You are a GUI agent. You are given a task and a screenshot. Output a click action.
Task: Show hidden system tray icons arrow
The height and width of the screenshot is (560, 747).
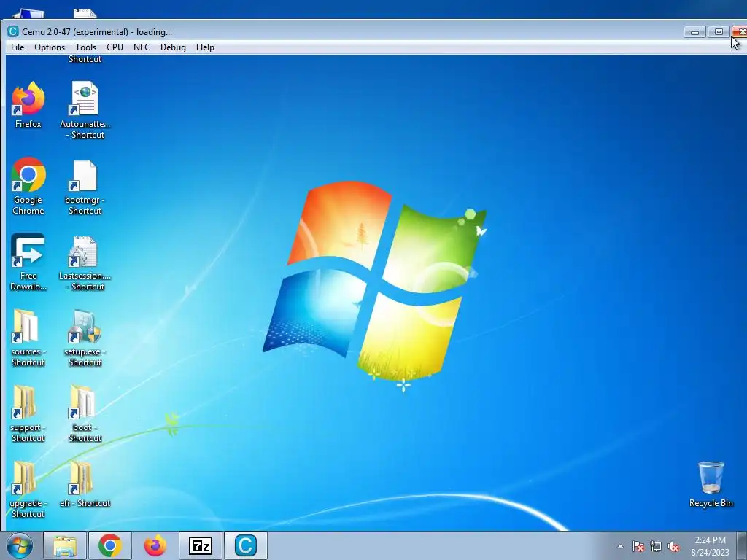620,546
